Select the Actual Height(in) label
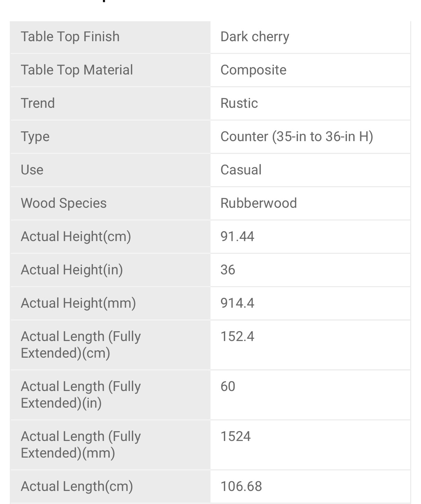Viewport: 421px width, 504px height. tap(72, 269)
